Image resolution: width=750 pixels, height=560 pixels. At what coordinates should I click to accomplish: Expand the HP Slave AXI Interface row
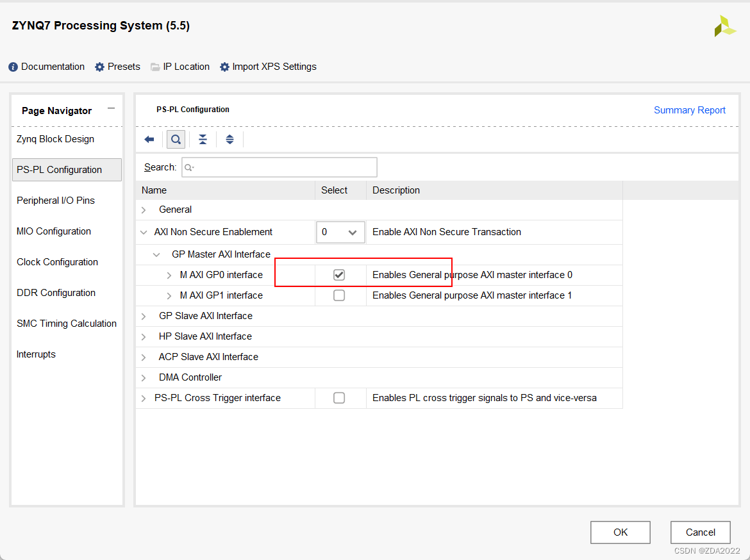click(144, 337)
